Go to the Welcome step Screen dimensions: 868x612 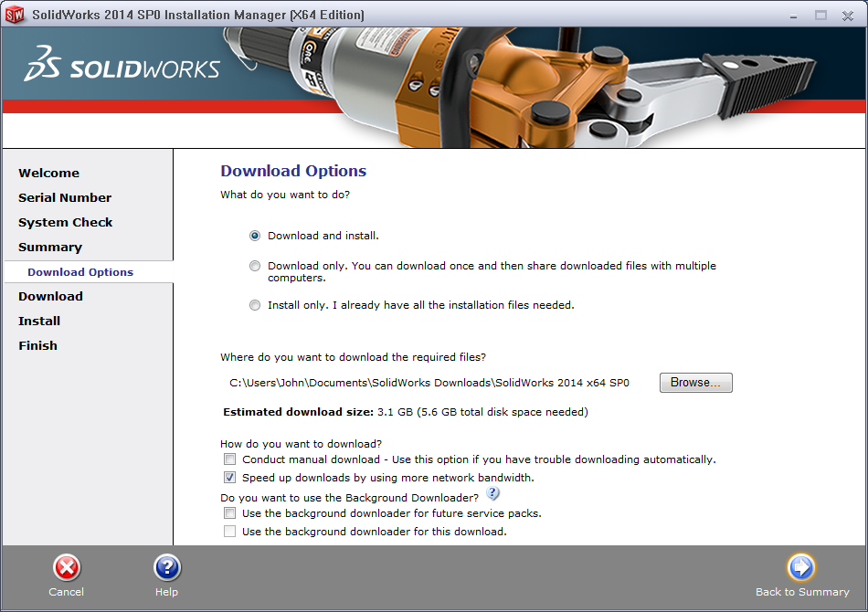coord(48,174)
